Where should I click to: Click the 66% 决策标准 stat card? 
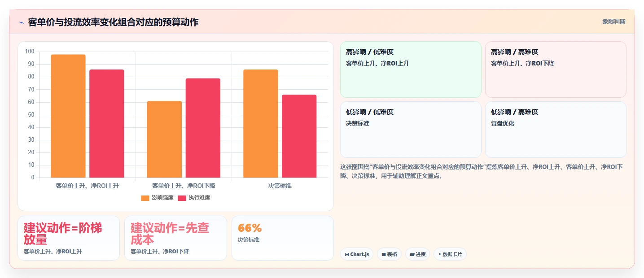click(283, 238)
